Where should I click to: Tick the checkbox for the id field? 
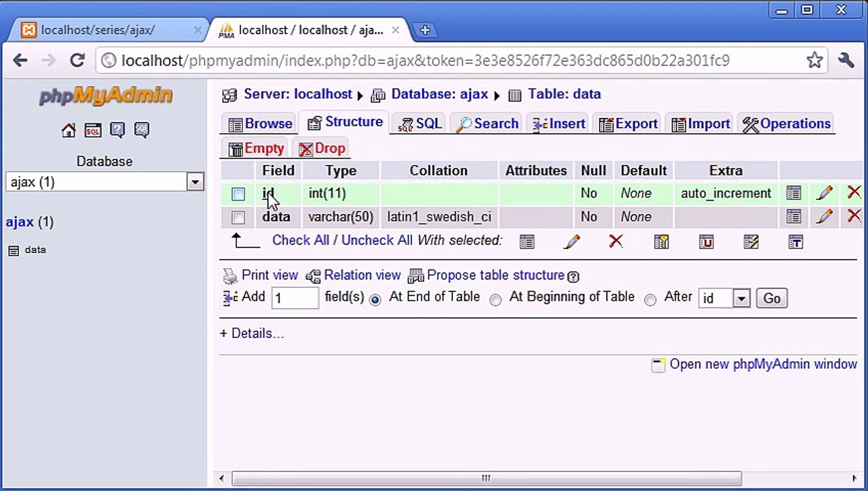(x=238, y=194)
